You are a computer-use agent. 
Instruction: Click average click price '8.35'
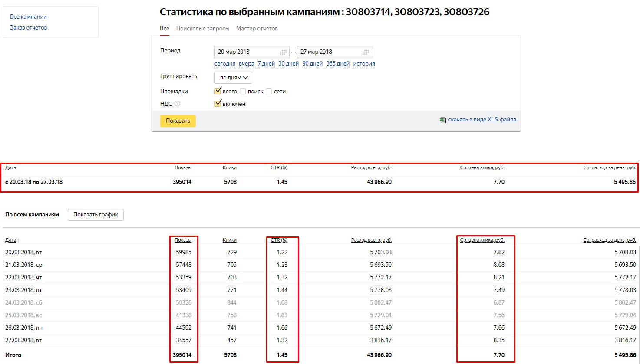click(499, 341)
